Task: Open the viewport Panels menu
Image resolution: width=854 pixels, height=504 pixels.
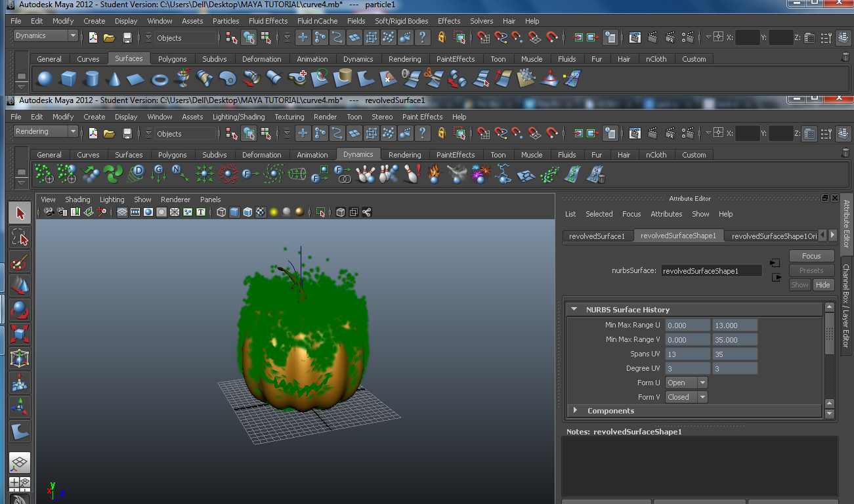Action: [211, 199]
